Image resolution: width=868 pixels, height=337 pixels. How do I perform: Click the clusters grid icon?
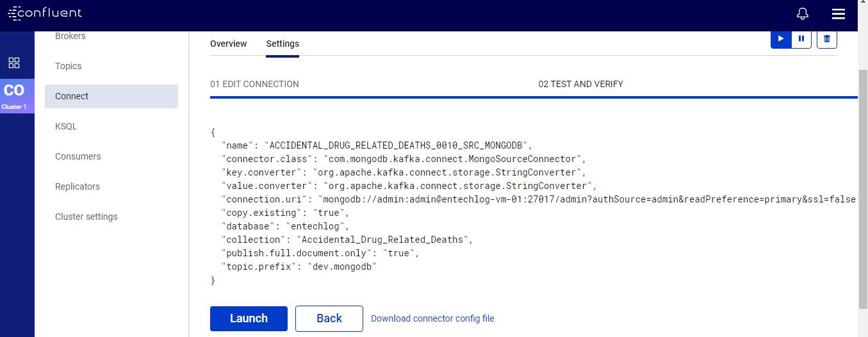[x=14, y=63]
